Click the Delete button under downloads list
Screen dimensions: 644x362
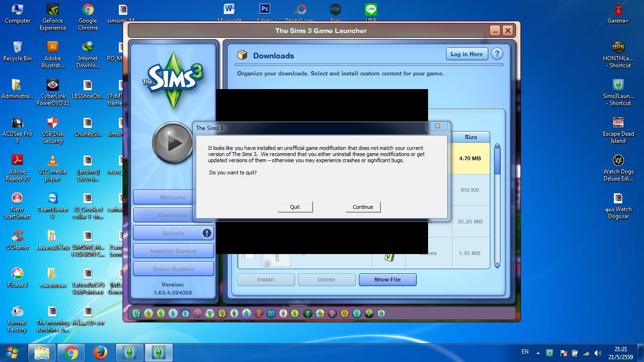[x=326, y=280]
